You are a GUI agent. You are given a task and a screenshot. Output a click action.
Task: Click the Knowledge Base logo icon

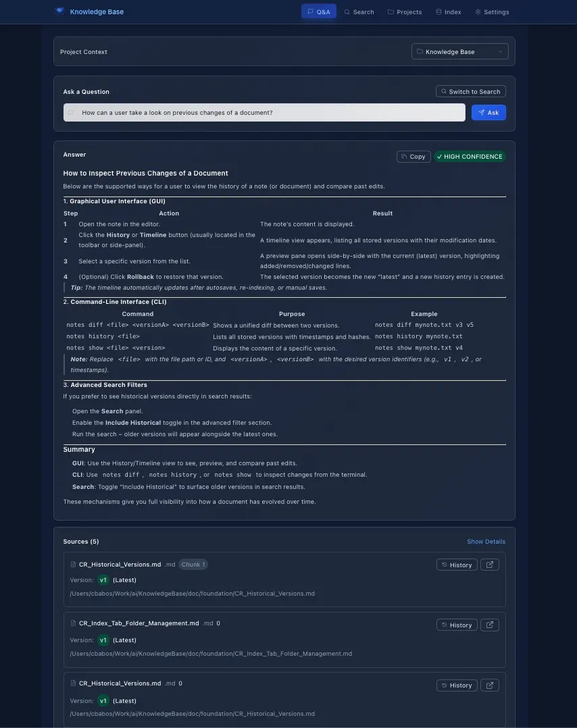point(59,11)
